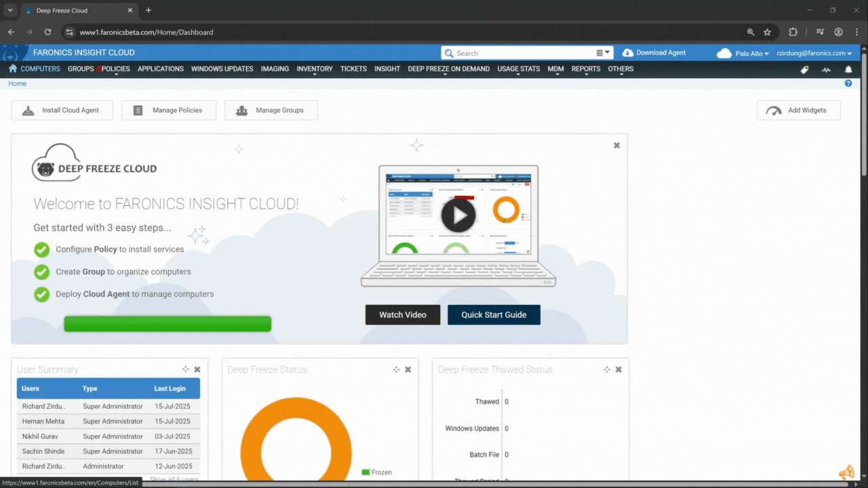Open the Groups menu item
The width and height of the screenshot is (868, 488).
(x=81, y=69)
